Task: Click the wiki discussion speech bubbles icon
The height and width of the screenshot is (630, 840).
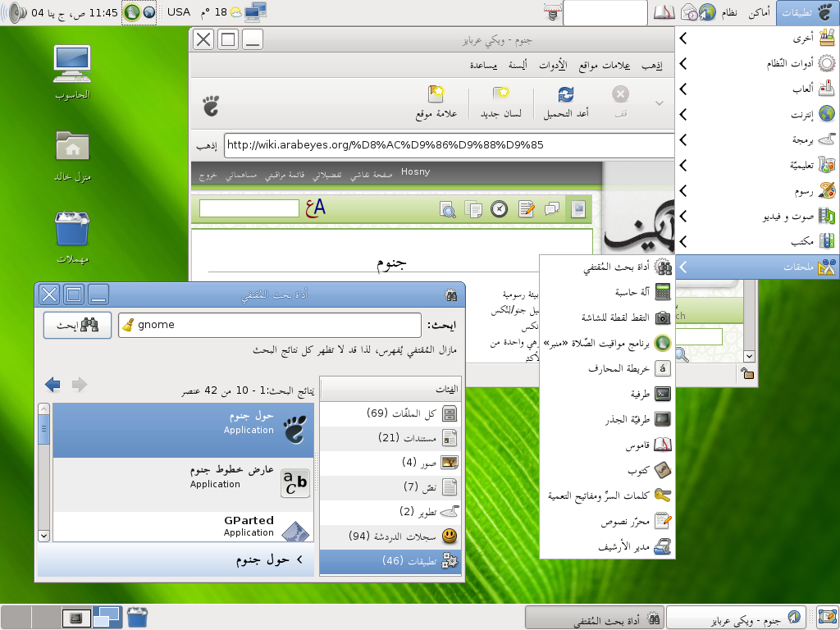Action: (552, 209)
